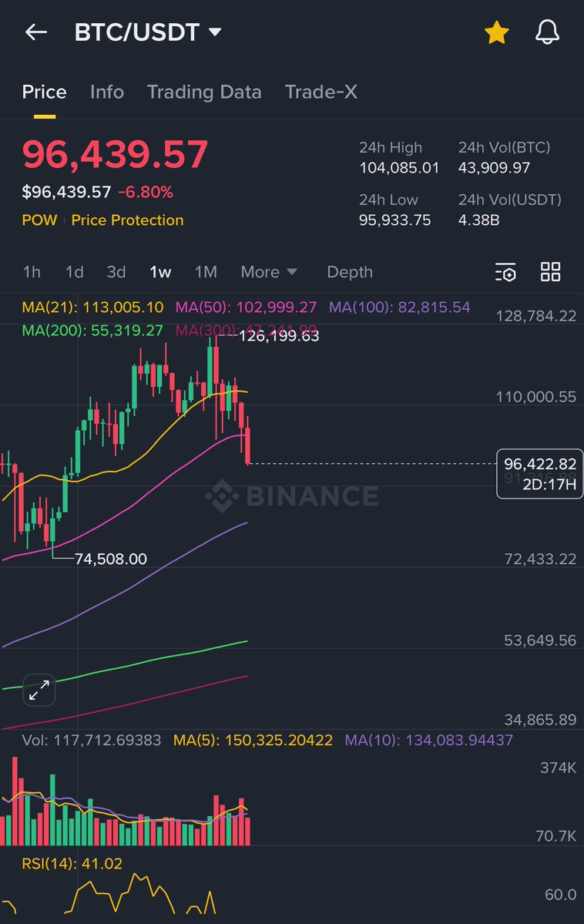Tap the -6.80% change value
The height and width of the screenshot is (924, 584).
[146, 192]
